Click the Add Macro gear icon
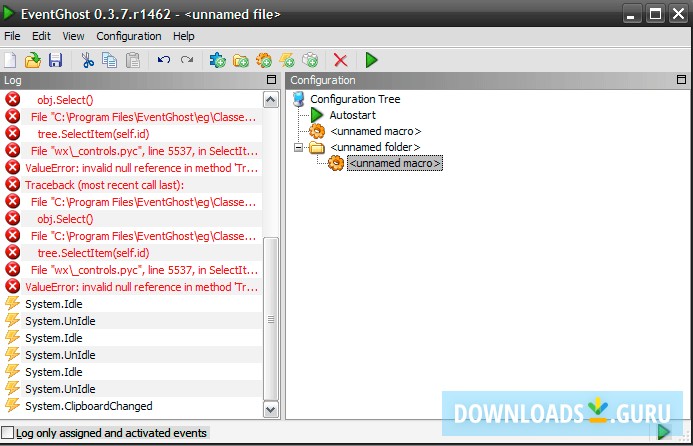The width and height of the screenshot is (693, 446). coord(264,60)
